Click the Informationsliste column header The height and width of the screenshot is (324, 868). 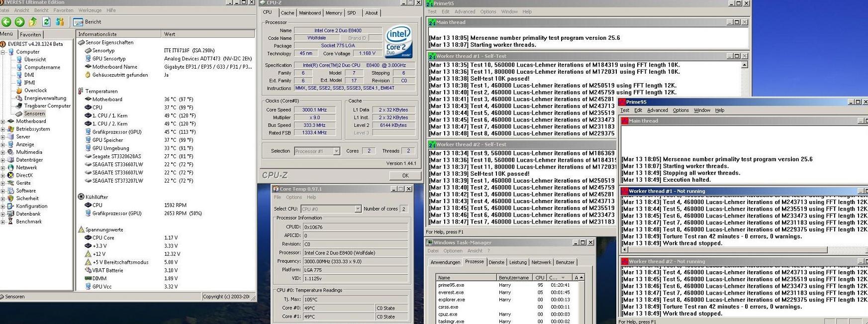click(x=119, y=34)
